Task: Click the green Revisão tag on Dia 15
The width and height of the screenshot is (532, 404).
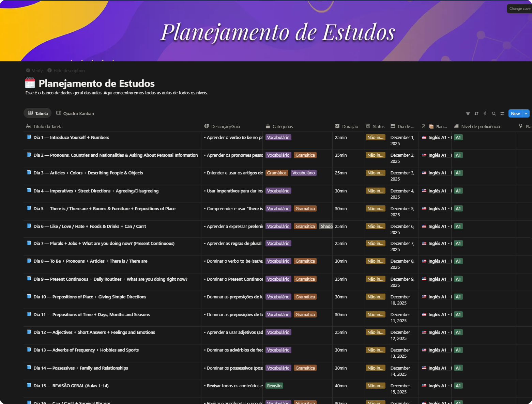Action: pos(274,386)
